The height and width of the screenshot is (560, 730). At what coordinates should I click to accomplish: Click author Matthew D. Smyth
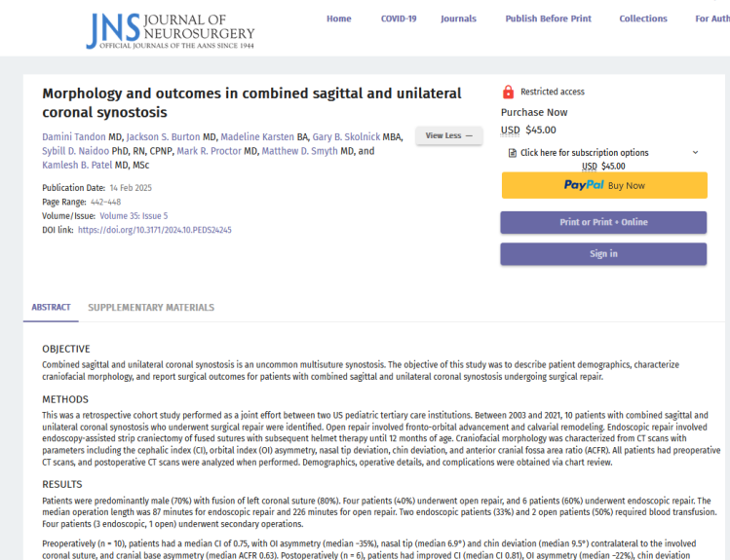click(310, 151)
